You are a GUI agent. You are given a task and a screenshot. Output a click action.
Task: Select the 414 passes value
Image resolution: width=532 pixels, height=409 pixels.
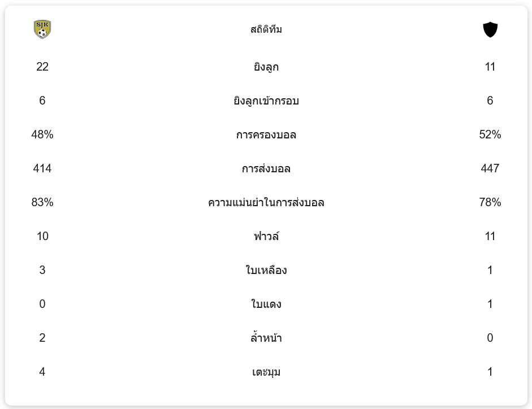coord(42,168)
